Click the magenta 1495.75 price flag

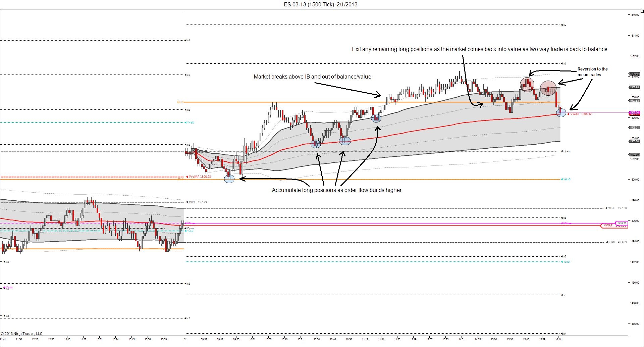622,223
